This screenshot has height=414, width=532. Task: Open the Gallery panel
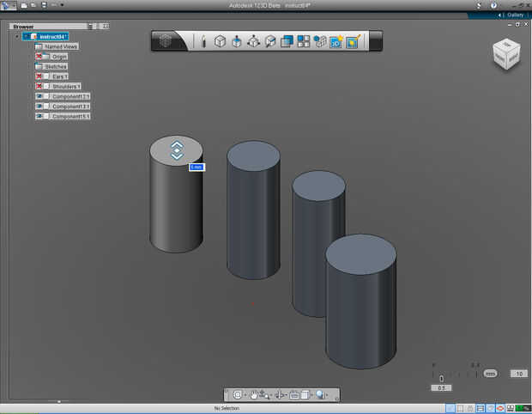514,15
